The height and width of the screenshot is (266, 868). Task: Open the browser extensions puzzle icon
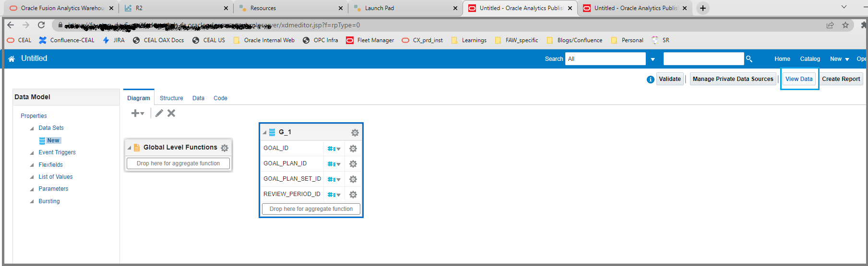[x=864, y=25]
